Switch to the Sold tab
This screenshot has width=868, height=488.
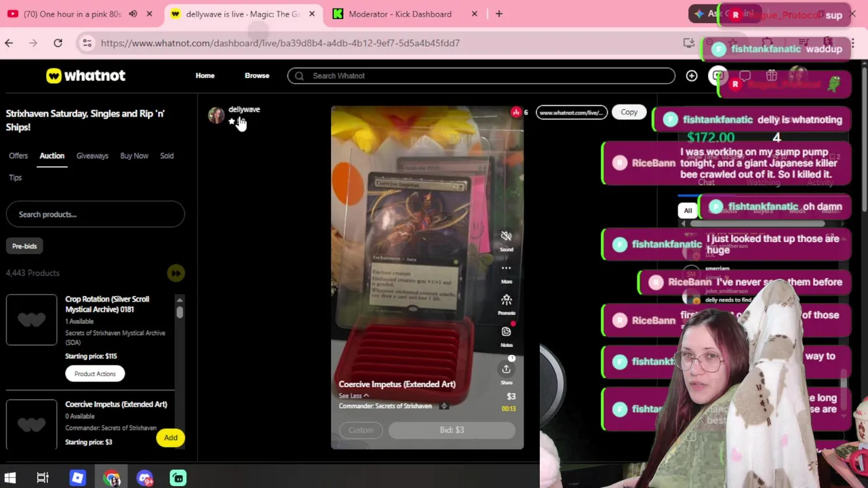coord(167,156)
